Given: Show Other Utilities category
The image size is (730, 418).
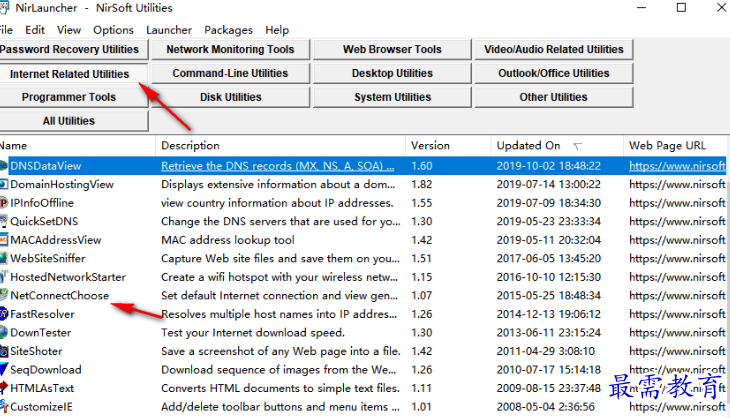Looking at the screenshot, I should tap(554, 97).
